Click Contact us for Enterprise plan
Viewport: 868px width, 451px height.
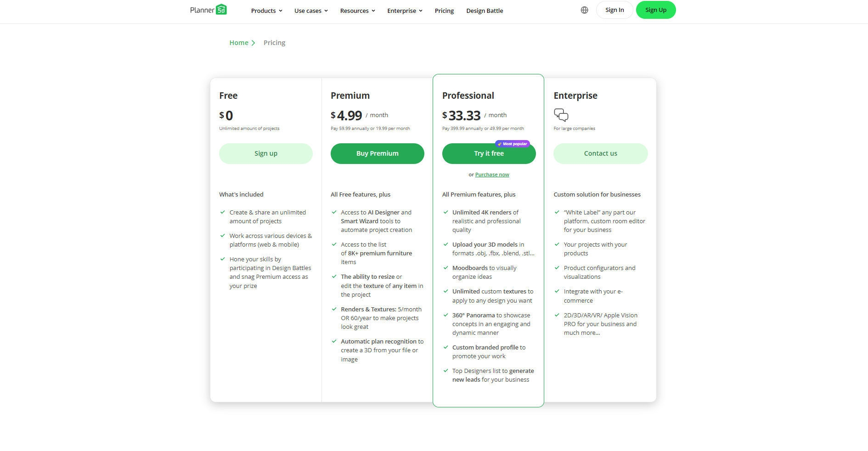click(600, 154)
